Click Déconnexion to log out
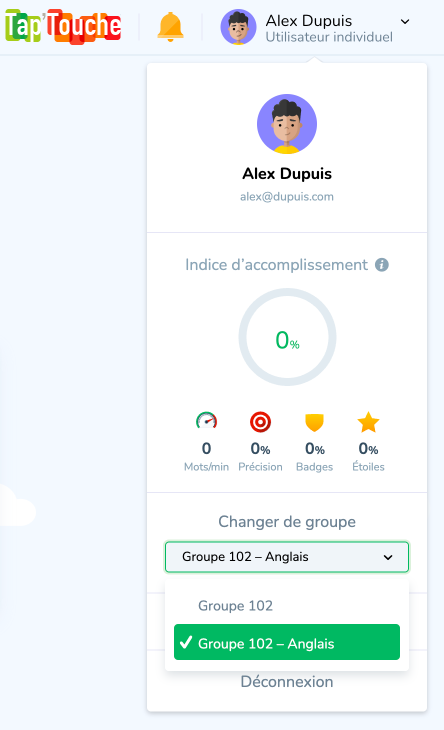The height and width of the screenshot is (730, 444). (287, 682)
